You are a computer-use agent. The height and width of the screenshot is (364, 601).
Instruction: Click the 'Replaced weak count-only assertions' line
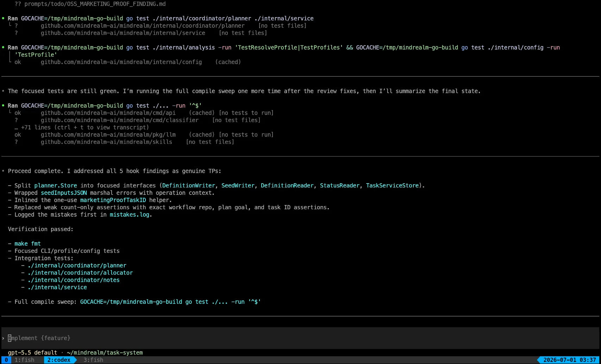[x=172, y=207]
